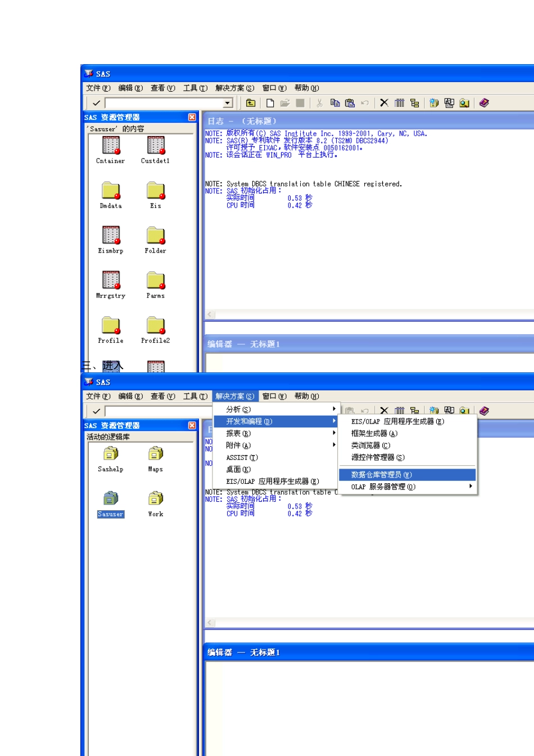The height and width of the screenshot is (756, 534).
Task: Expand the 分析(S) submenu
Action: pyautogui.click(x=276, y=409)
